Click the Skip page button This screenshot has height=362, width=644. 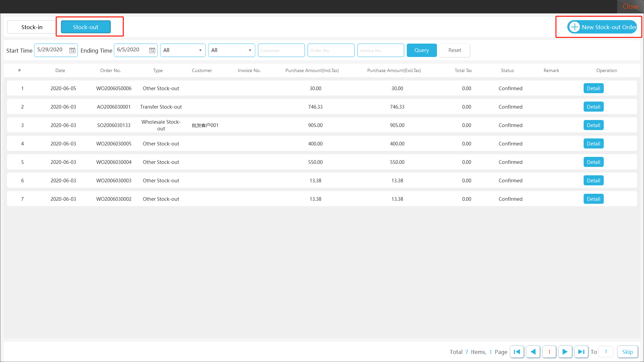click(x=627, y=352)
